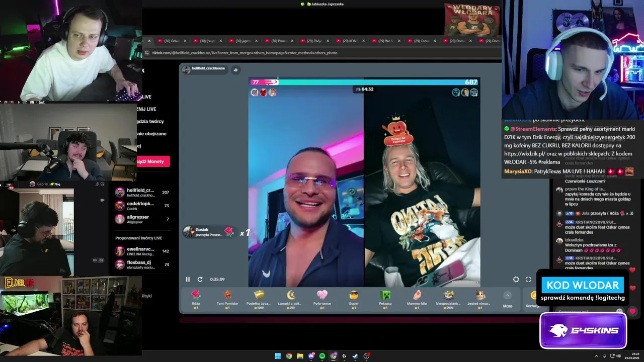
Task: Click the share arrow next to hellfield_crackhouse
Action: (235, 70)
